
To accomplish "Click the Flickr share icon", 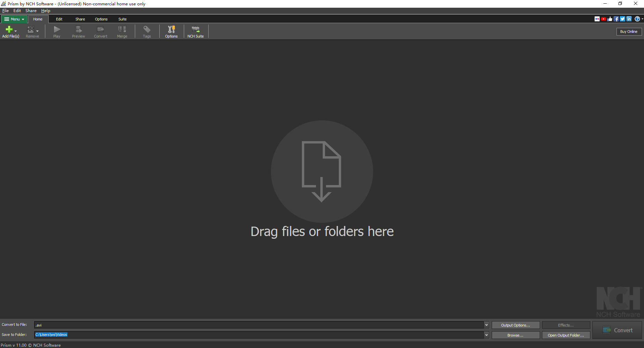I will 597,19.
